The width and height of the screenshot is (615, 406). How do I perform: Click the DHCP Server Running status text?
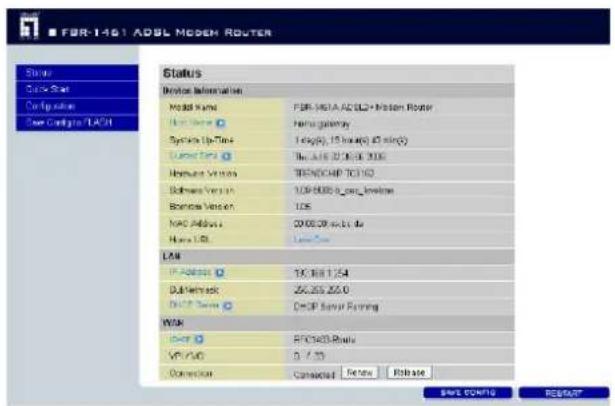click(x=336, y=307)
